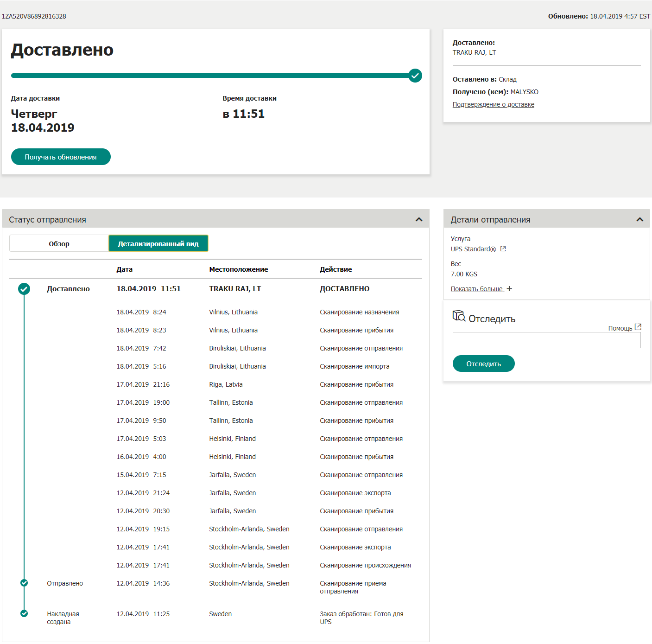Image resolution: width=652 pixels, height=644 pixels.
Task: Click the green Отследить button
Action: coord(484,363)
